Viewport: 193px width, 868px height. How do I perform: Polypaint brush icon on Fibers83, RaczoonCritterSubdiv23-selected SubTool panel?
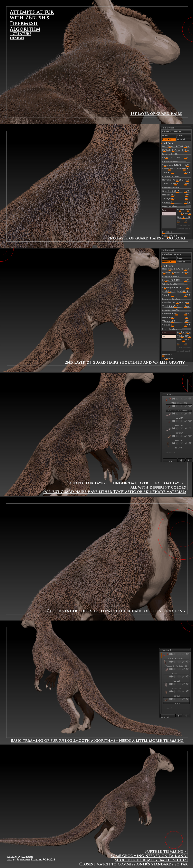coord(186,436)
